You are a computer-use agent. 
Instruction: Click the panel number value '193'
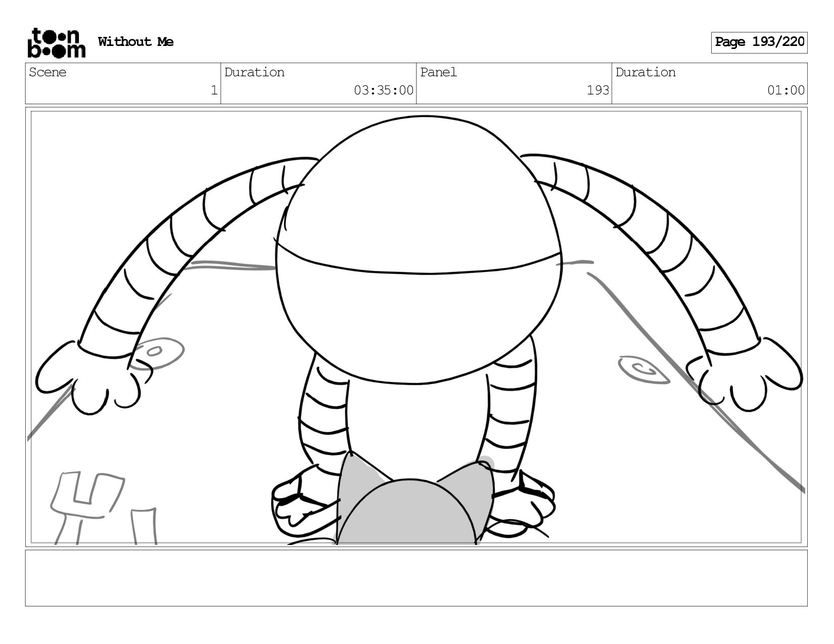point(598,90)
